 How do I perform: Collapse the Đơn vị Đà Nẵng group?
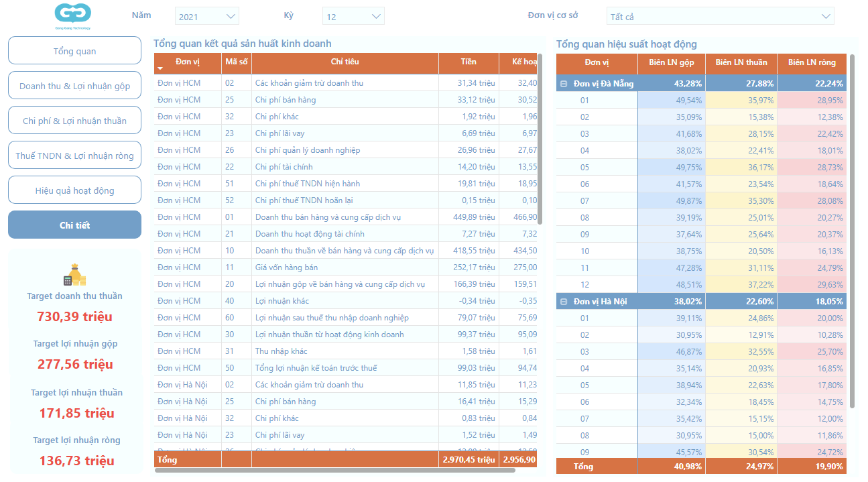tap(564, 84)
